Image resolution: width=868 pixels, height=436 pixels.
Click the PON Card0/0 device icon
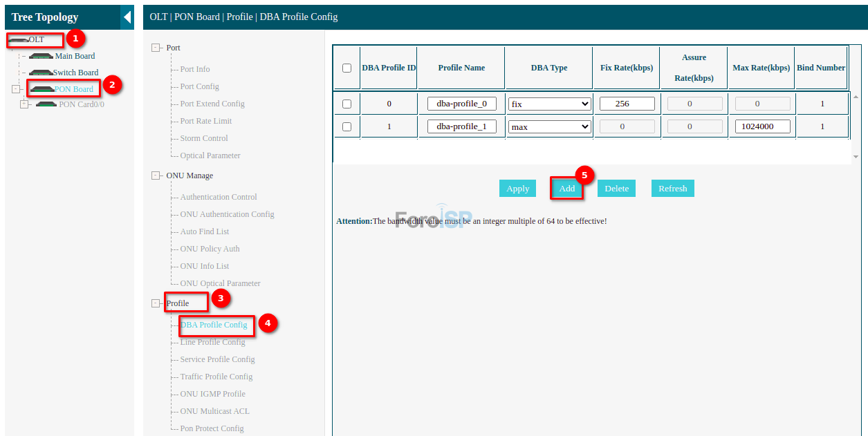[46, 104]
